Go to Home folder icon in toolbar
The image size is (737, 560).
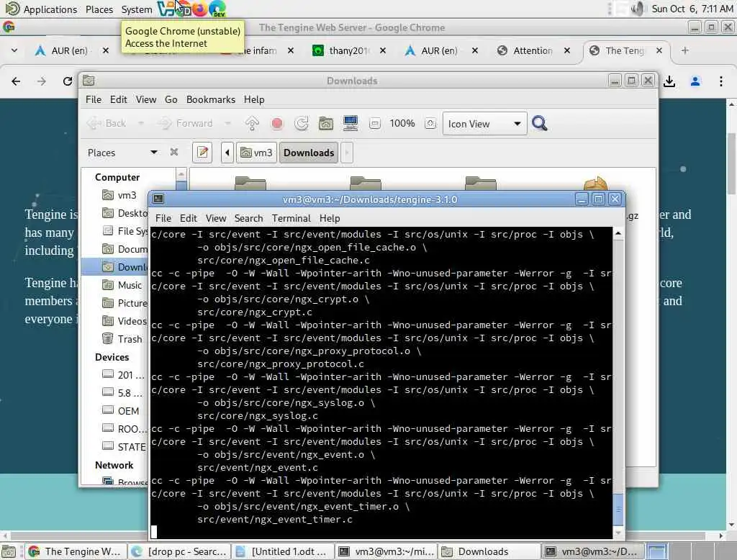(326, 124)
